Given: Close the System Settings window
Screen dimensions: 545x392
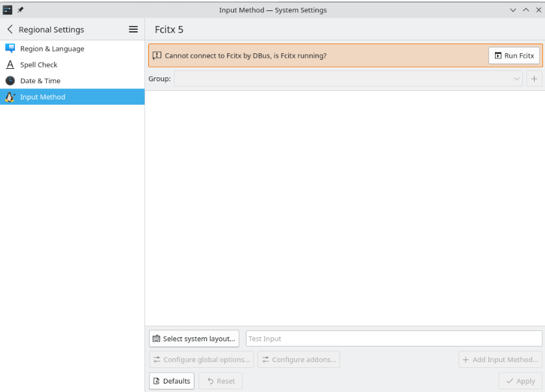Looking at the screenshot, I should 538,10.
